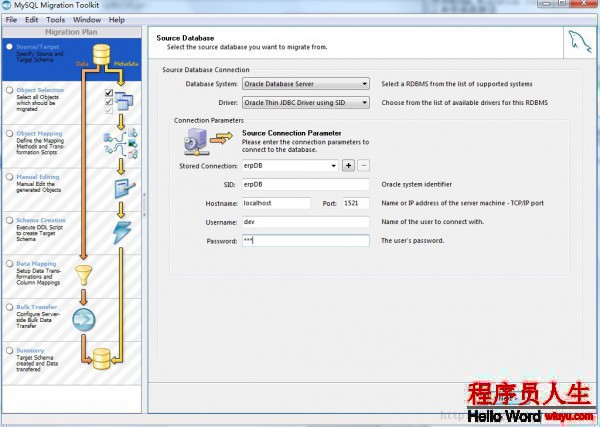600x427 pixels.
Task: Add stored connection with plus button
Action: pos(348,166)
